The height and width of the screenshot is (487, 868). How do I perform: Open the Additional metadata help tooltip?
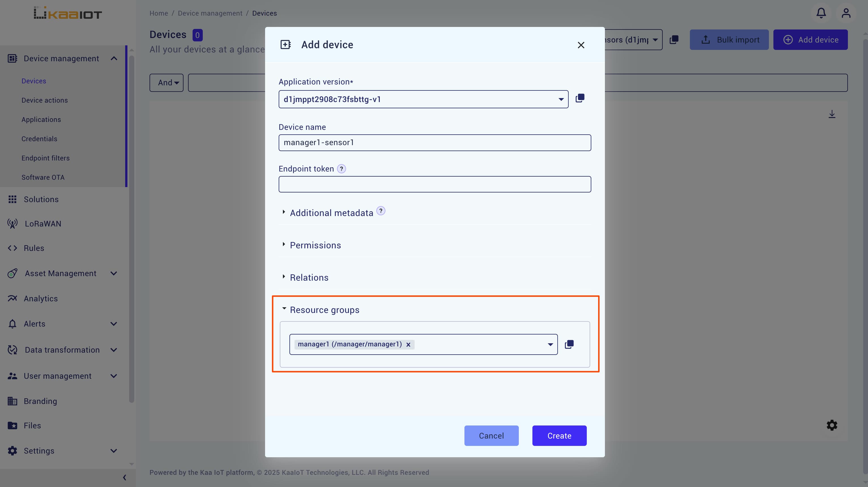click(381, 211)
